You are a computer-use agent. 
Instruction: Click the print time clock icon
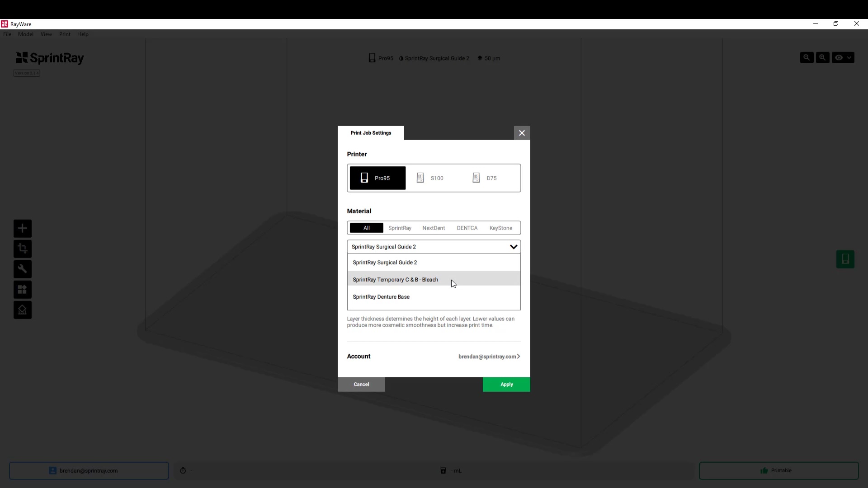coord(183,470)
